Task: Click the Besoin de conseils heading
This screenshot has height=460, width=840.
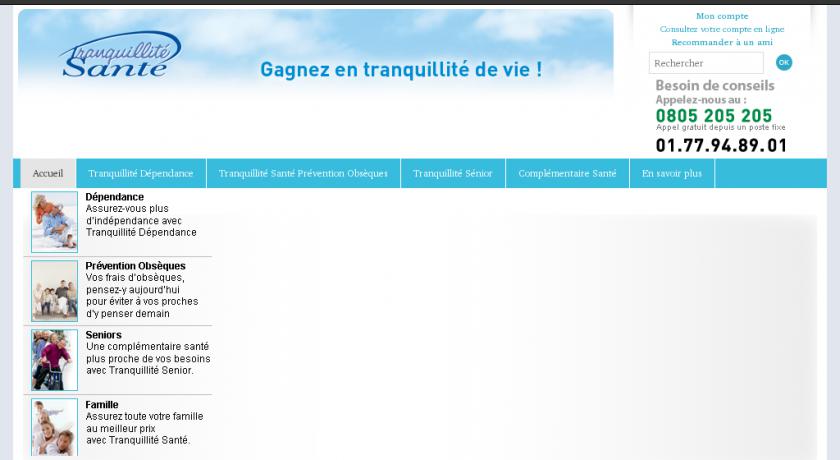Action: [x=715, y=85]
